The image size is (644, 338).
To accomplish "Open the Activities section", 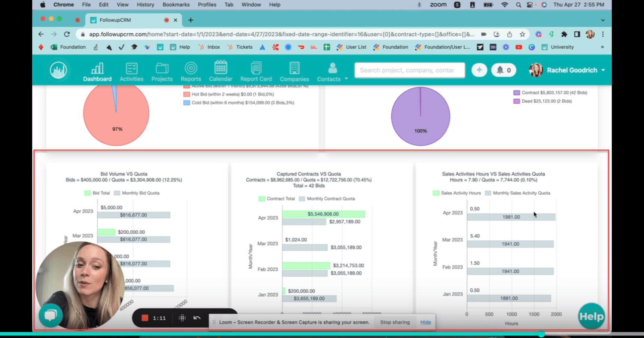I will pyautogui.click(x=131, y=71).
